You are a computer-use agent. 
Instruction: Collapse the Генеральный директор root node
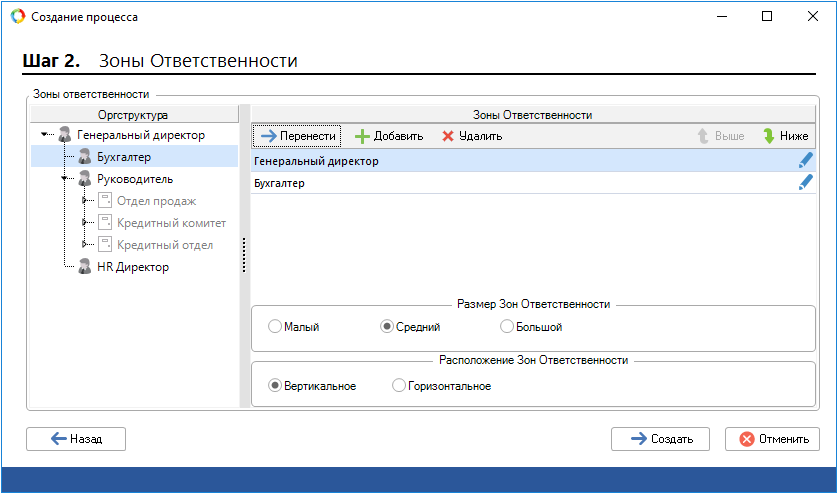tap(45, 135)
